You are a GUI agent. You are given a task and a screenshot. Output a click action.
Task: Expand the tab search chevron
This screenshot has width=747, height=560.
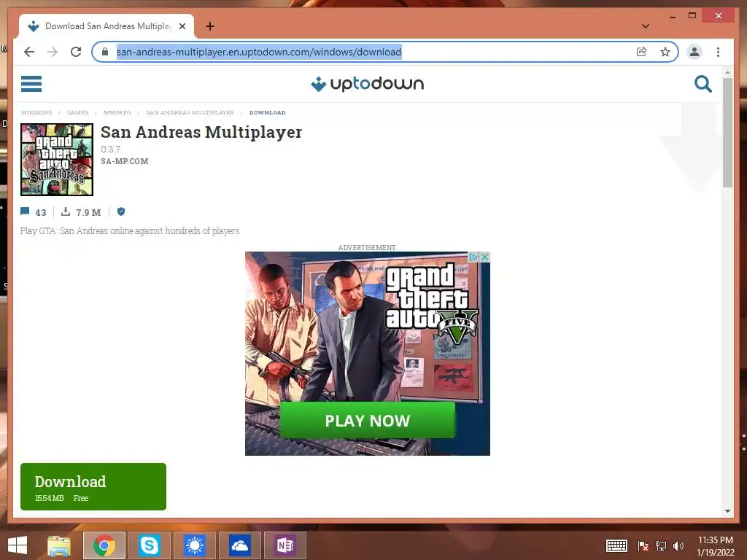(x=646, y=26)
